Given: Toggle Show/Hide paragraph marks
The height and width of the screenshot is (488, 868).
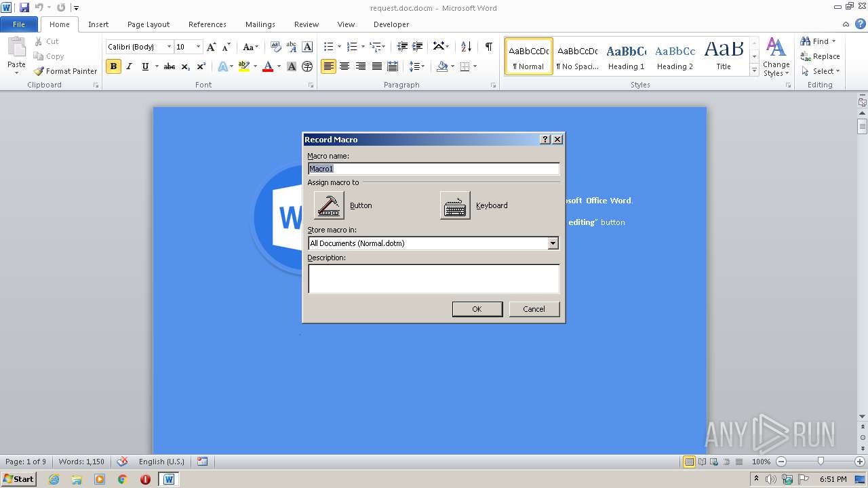Looking at the screenshot, I should pos(488,47).
